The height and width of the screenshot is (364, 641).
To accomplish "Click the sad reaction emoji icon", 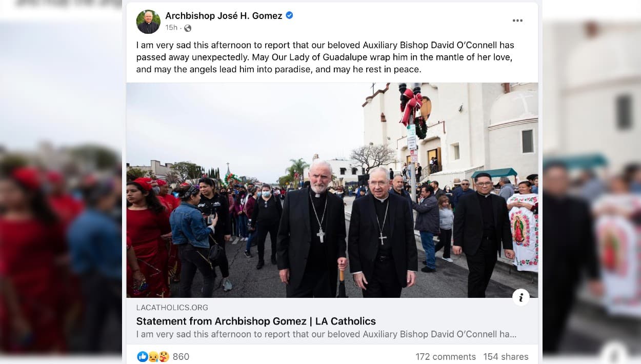I will point(153,356).
